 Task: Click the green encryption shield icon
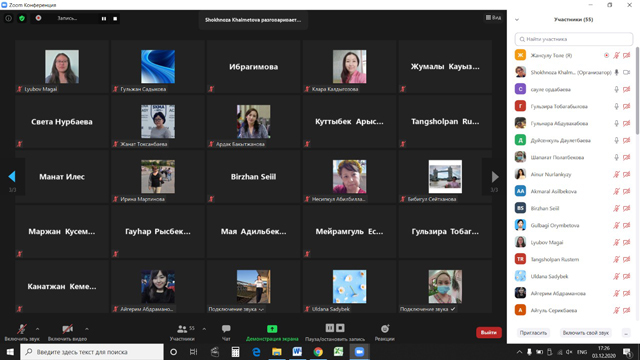(22, 18)
